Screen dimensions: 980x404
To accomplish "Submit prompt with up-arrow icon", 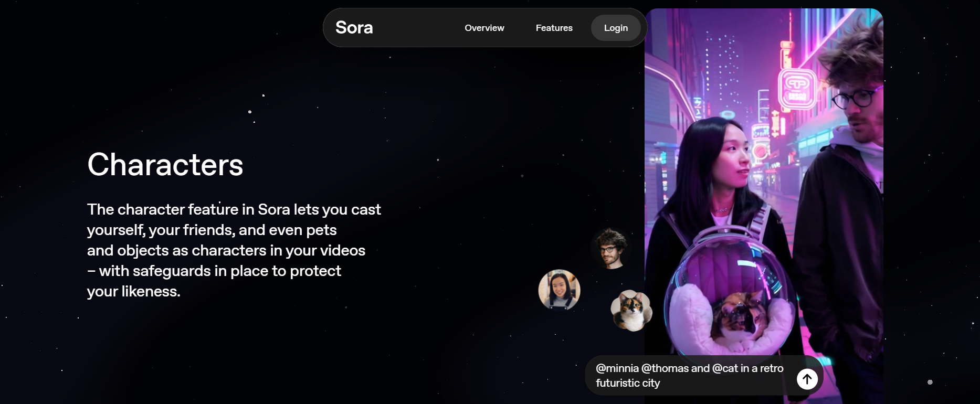I will [x=807, y=378].
